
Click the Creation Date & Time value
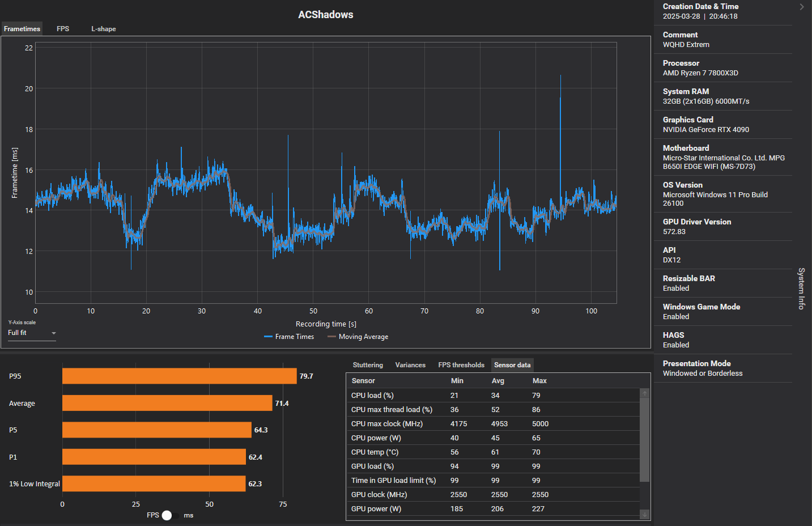pyautogui.click(x=700, y=16)
